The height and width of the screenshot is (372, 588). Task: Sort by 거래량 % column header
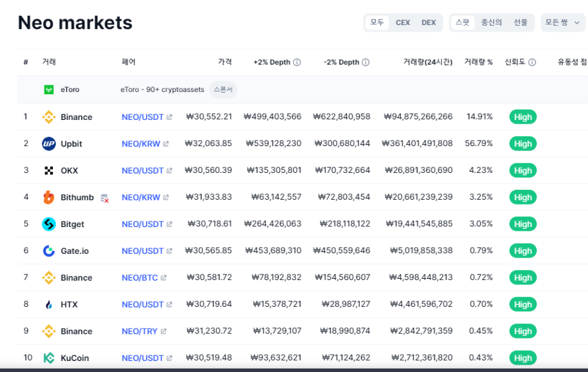point(478,62)
